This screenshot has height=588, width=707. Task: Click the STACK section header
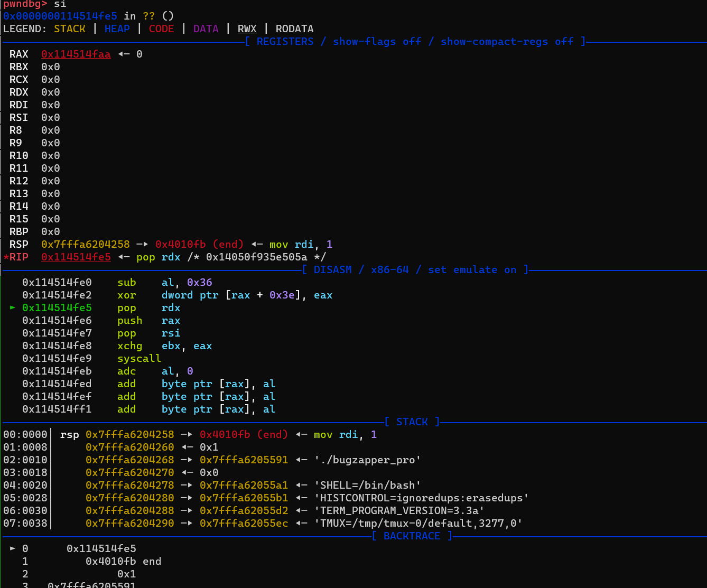click(x=412, y=422)
